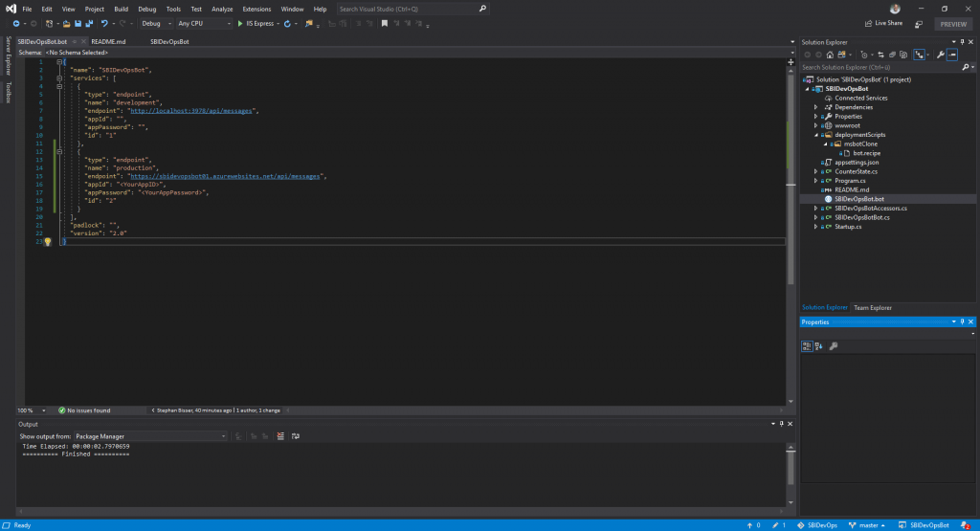Click the browser Refresh icon in toolbar

pos(287,24)
